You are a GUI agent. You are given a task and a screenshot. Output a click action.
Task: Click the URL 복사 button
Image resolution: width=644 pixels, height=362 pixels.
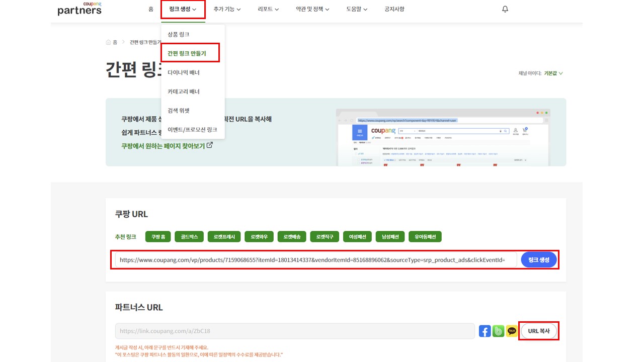point(539,331)
